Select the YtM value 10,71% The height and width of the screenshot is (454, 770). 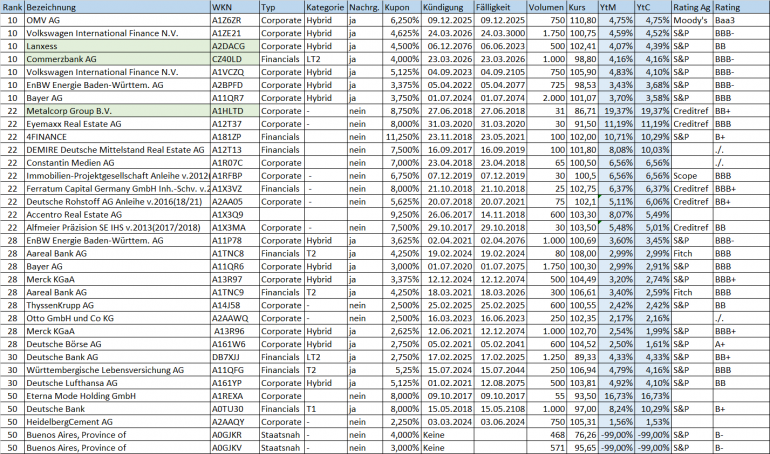tap(616, 137)
